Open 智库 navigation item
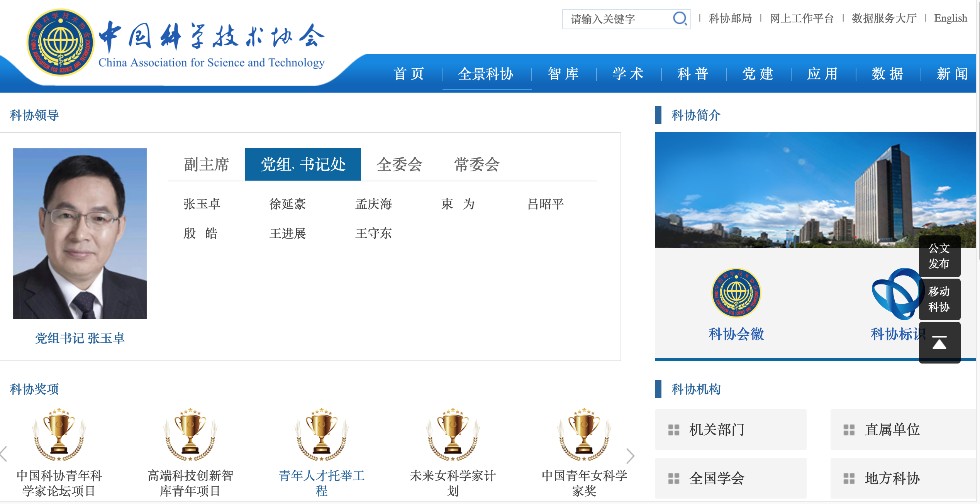This screenshot has width=980, height=504. click(563, 74)
